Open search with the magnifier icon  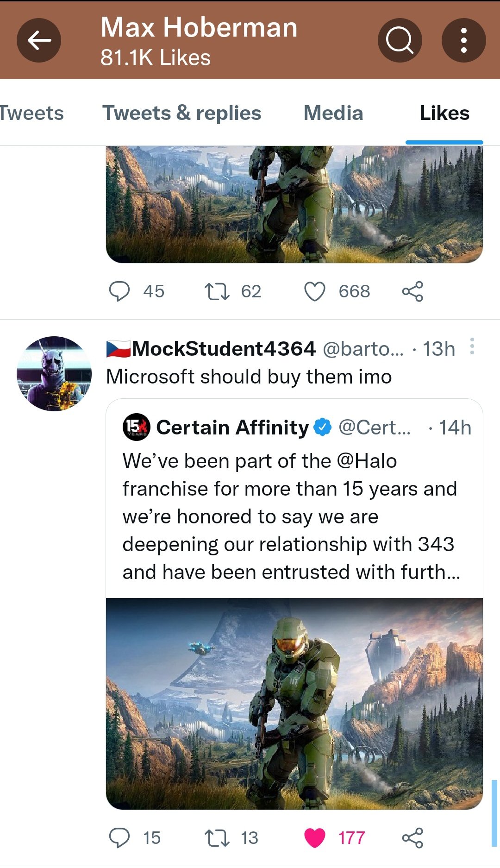pos(400,40)
